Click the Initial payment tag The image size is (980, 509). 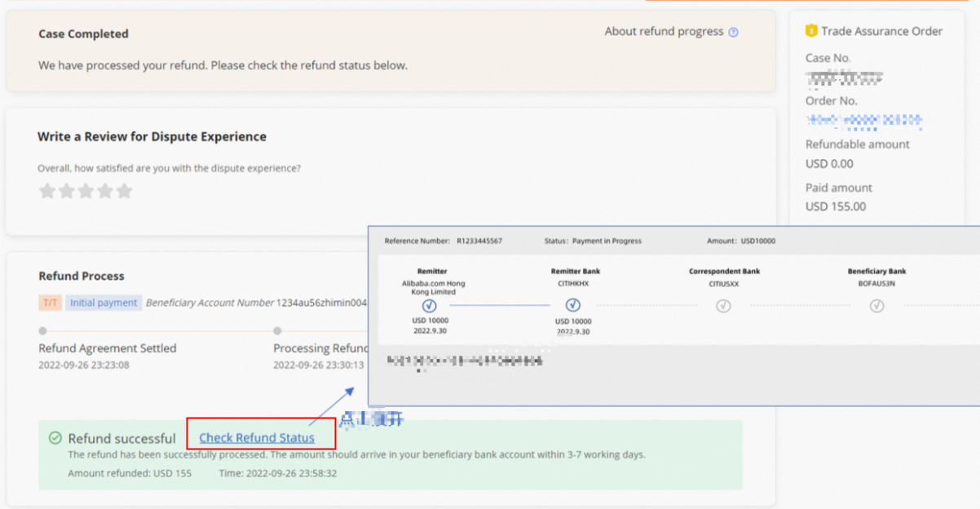tap(104, 303)
